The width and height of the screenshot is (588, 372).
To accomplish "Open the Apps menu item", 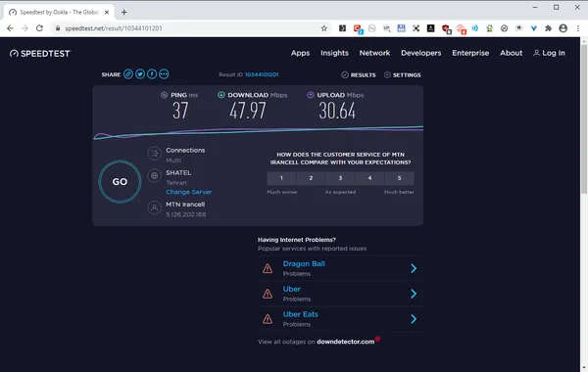I will point(301,53).
